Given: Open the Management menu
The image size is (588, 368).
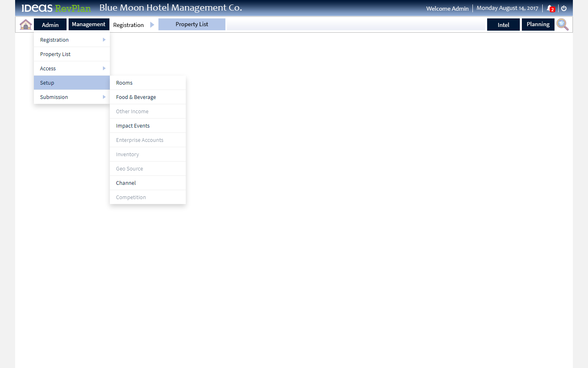Looking at the screenshot, I should pyautogui.click(x=89, y=24).
